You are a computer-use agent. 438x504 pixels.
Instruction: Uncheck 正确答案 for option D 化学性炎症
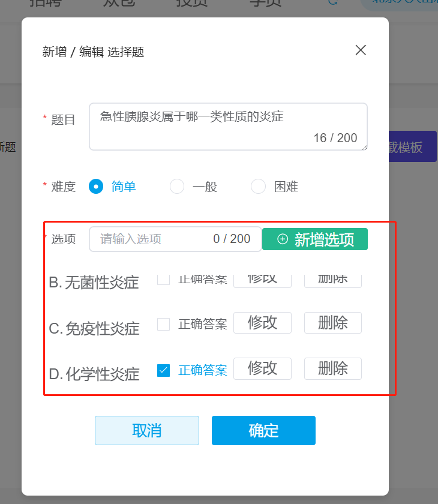click(163, 370)
